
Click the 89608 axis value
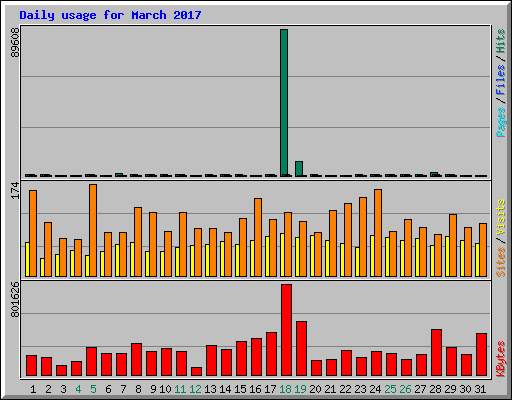(x=15, y=42)
